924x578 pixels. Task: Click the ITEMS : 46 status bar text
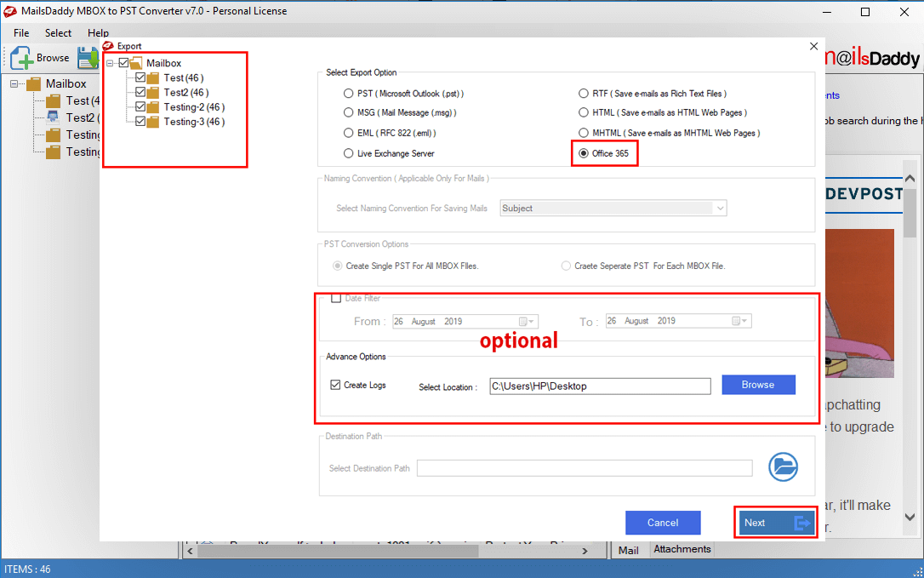coord(27,569)
